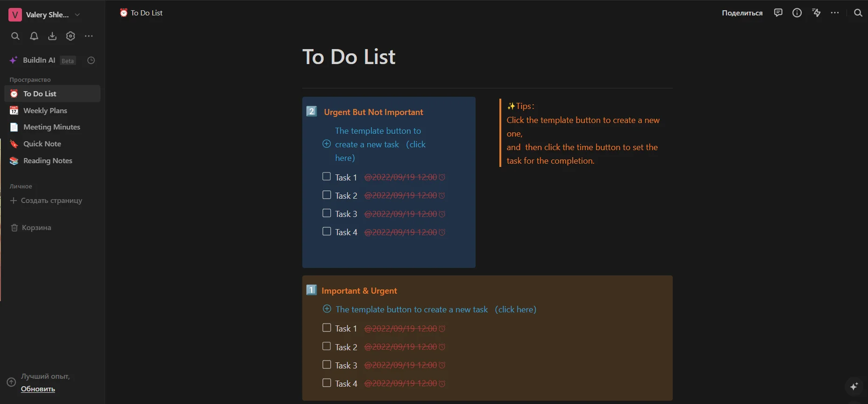Viewport: 868px width, 404px height.
Task: Click template button text in blue block
Action: coord(380,144)
